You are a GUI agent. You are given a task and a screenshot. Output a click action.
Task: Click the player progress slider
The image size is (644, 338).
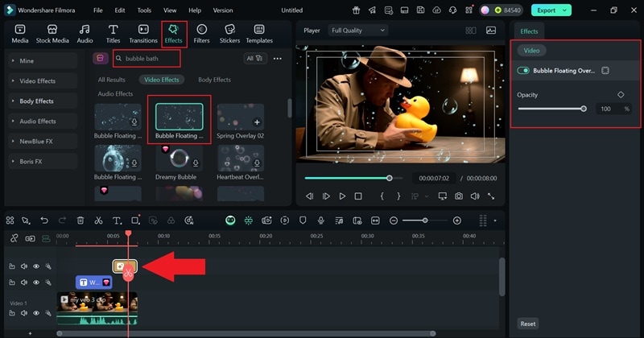coord(354,178)
